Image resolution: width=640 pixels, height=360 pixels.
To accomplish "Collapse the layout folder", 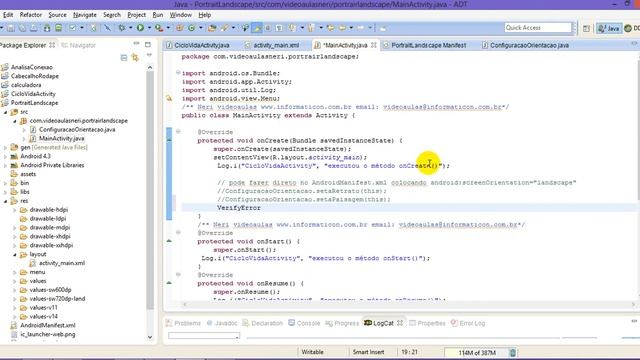I will [x=15, y=254].
